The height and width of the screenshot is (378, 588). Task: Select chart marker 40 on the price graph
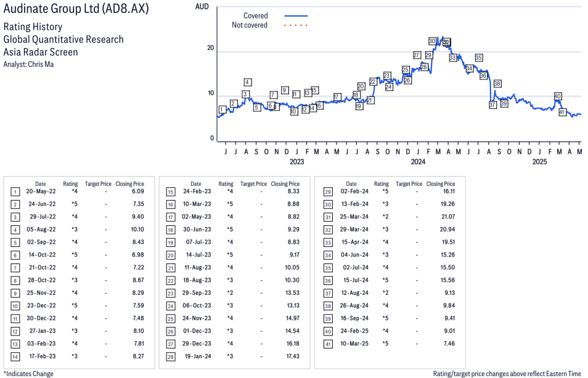tap(558, 96)
